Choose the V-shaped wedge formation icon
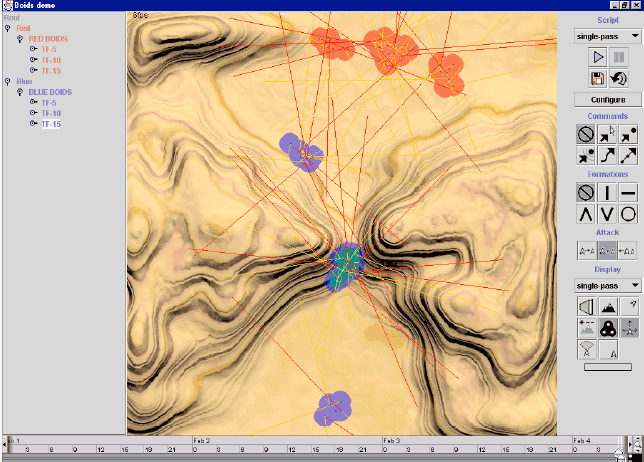This screenshot has width=644, height=462. pyautogui.click(x=607, y=214)
